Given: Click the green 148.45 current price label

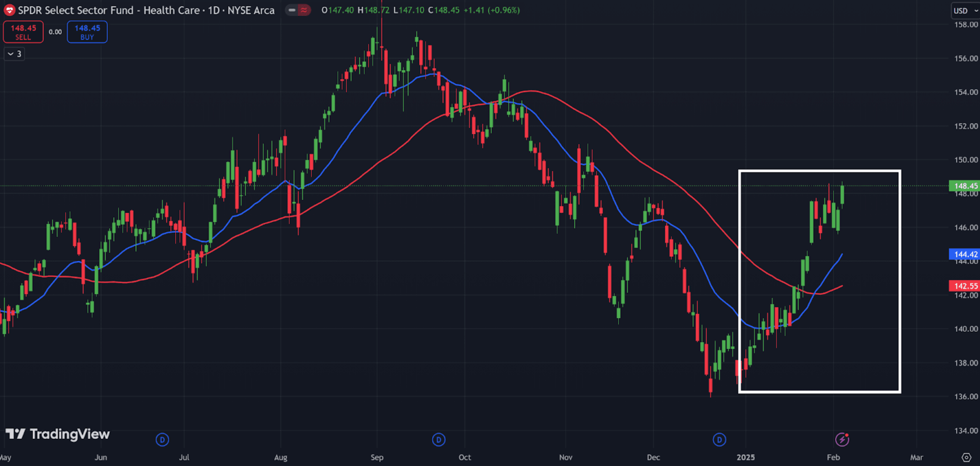Looking at the screenshot, I should point(964,186).
